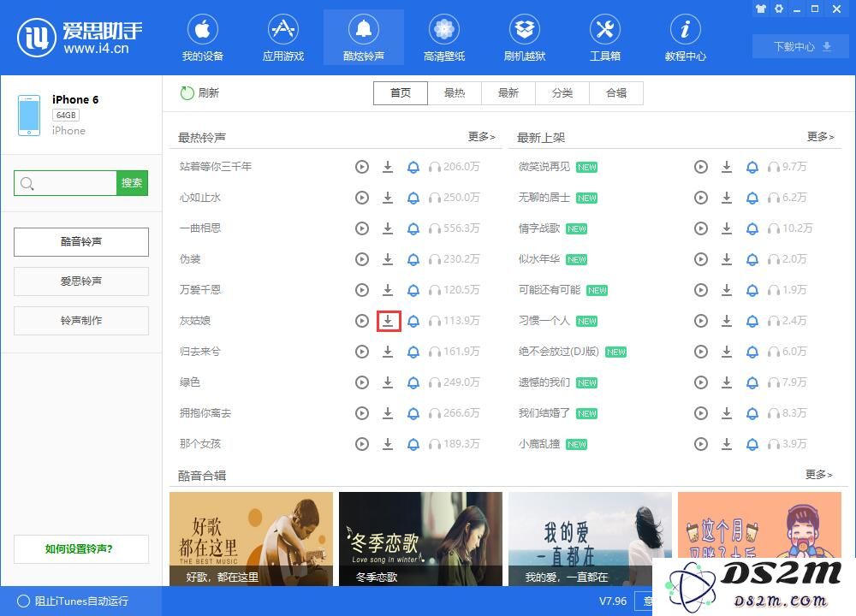The width and height of the screenshot is (856, 616).
Task: Switch to the 合辑 tab
Action: [x=616, y=93]
